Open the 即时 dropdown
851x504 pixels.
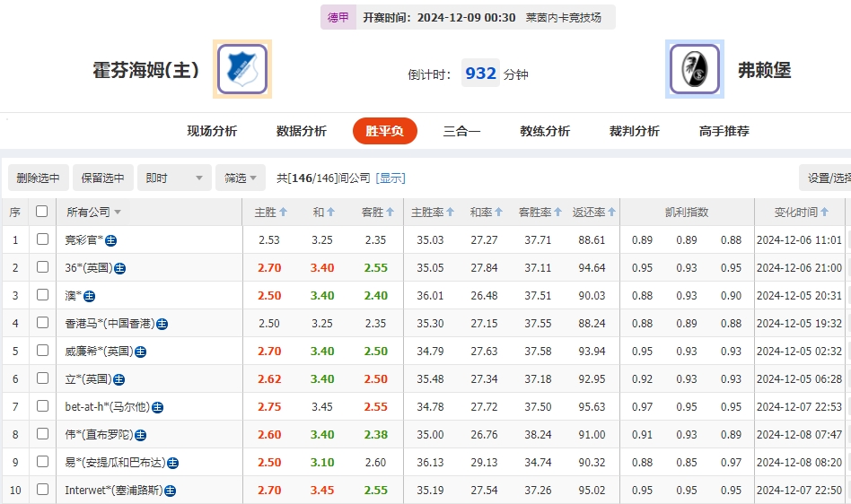[x=175, y=178]
